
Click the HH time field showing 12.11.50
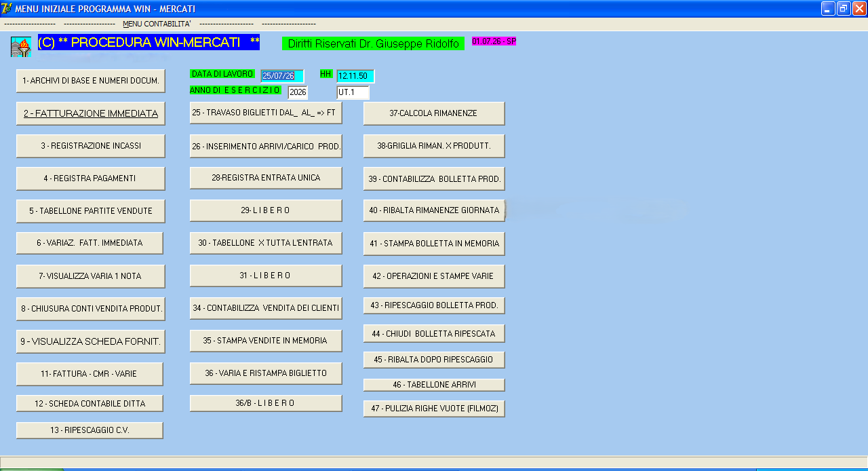pos(355,76)
